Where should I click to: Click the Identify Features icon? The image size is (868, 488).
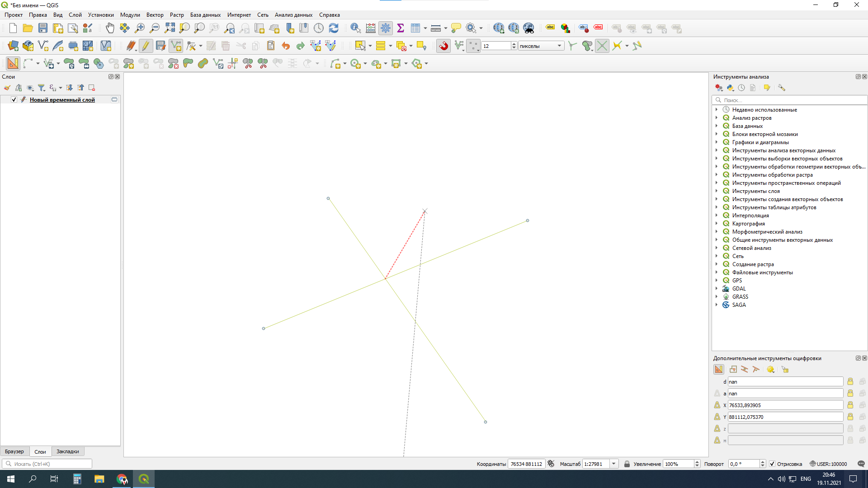point(356,28)
